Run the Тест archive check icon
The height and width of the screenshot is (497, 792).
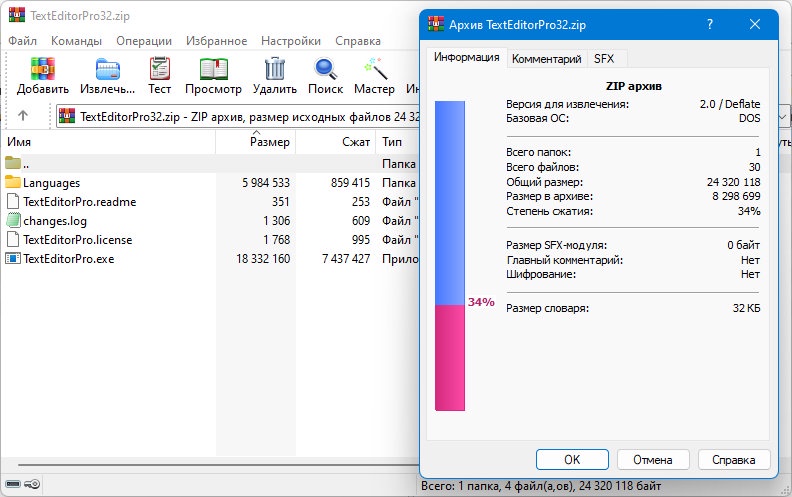(160, 69)
